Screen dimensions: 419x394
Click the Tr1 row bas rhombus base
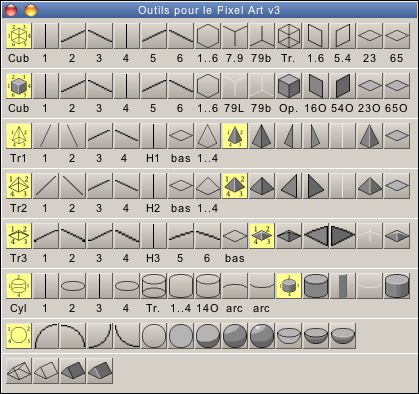pos(181,136)
